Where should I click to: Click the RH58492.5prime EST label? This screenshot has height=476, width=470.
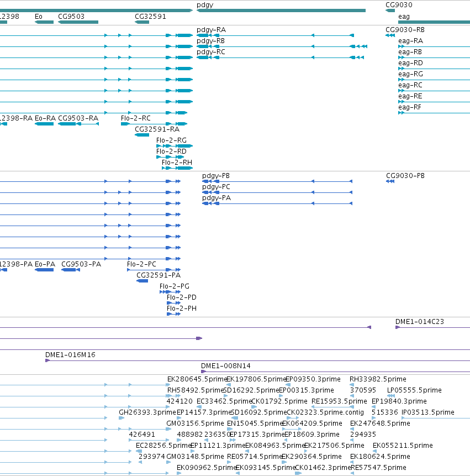(195, 390)
